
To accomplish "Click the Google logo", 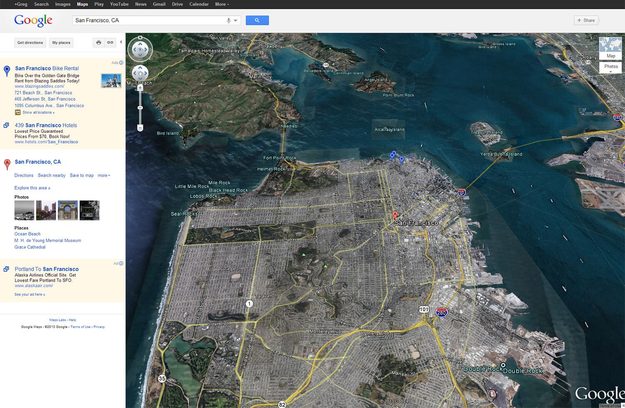I will point(33,21).
